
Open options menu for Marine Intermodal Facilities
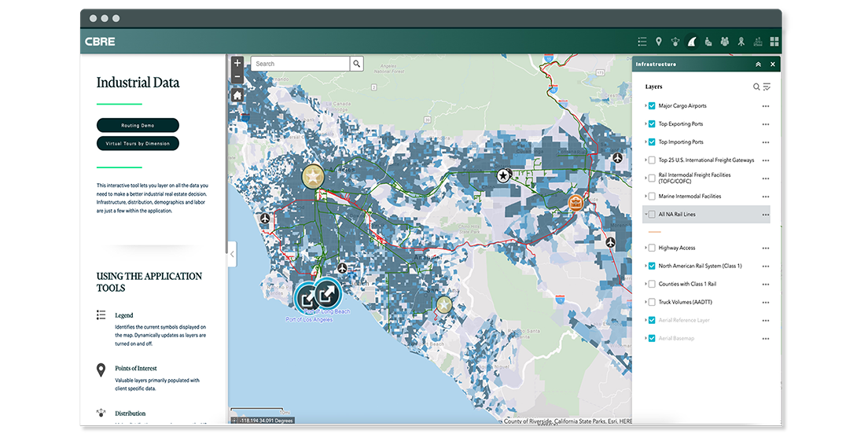(x=765, y=197)
